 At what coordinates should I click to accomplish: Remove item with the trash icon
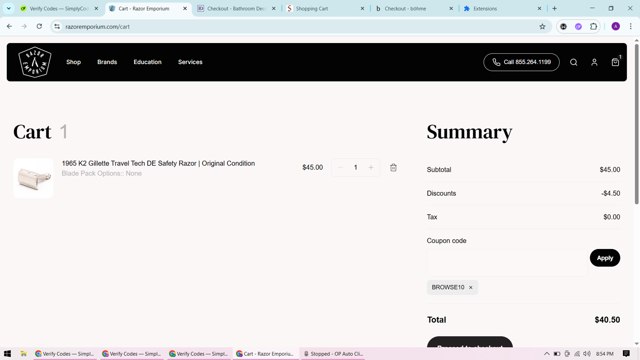point(393,167)
